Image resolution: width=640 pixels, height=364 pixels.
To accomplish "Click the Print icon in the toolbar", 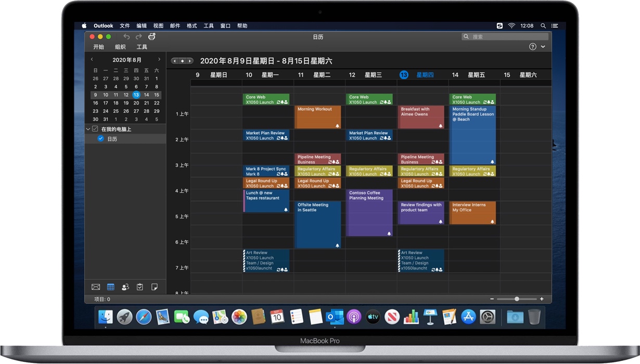I will [151, 36].
